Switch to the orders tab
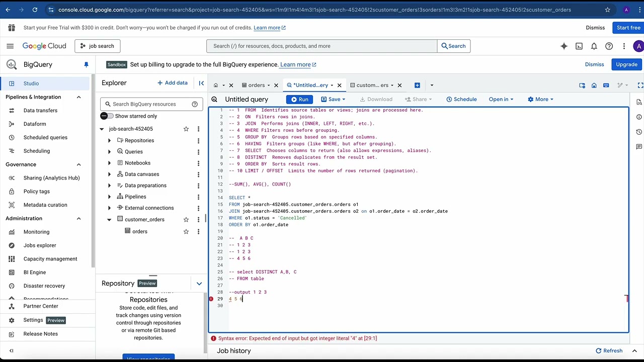 click(256, 85)
